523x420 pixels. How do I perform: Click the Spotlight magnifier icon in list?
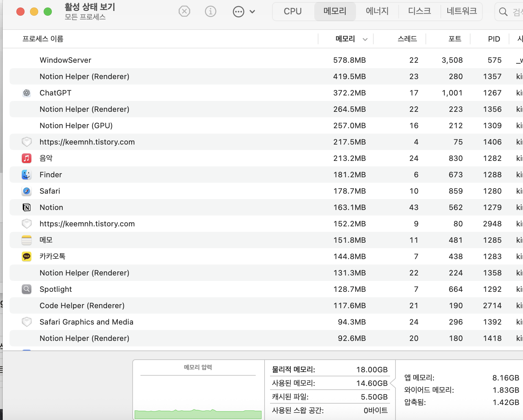(27, 289)
